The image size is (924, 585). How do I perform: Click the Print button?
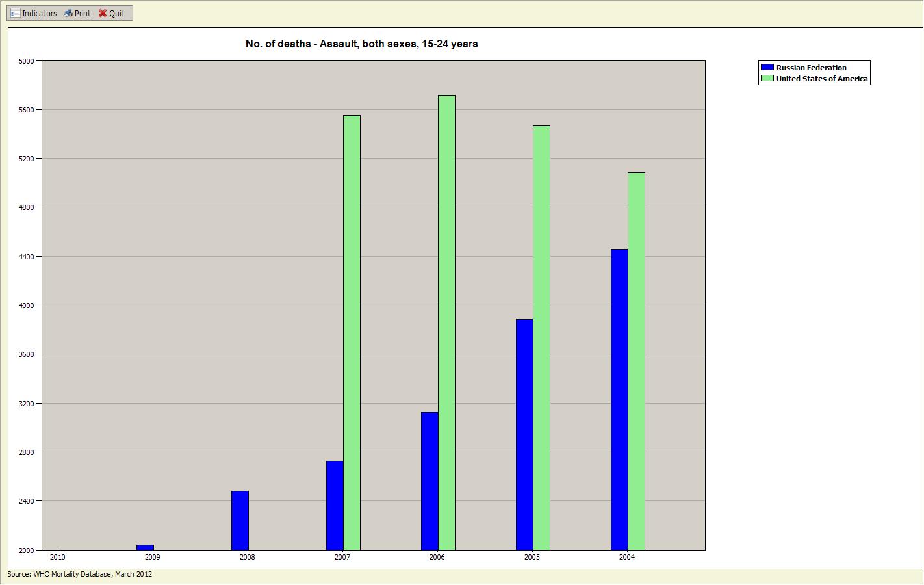pos(78,13)
